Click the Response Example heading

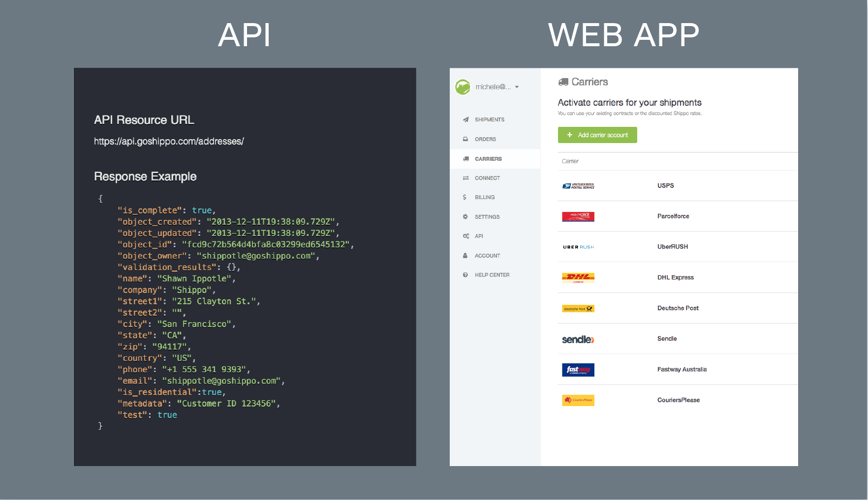click(145, 176)
